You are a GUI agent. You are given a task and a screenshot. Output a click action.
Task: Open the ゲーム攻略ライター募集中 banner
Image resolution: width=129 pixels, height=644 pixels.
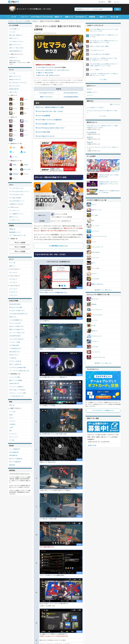coord(103,427)
